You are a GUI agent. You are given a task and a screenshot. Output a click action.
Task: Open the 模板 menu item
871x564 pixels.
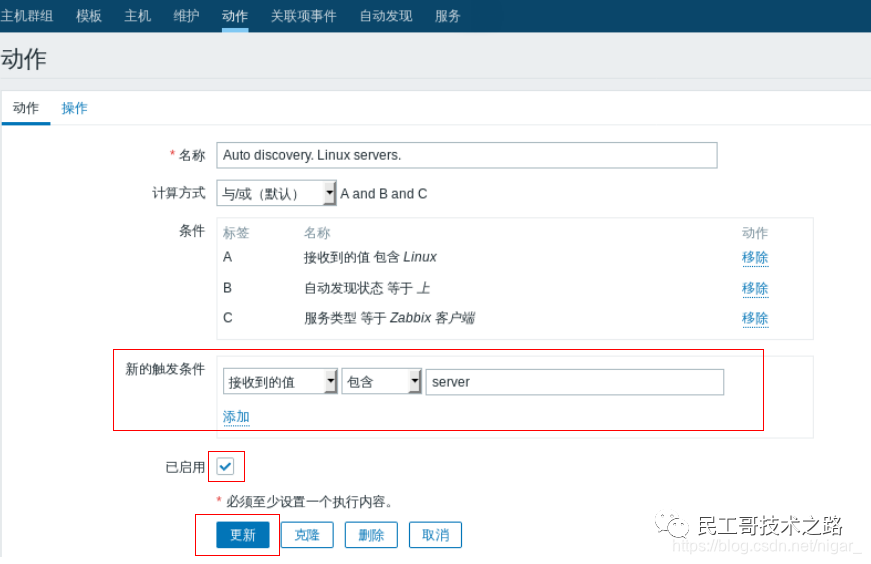point(89,16)
